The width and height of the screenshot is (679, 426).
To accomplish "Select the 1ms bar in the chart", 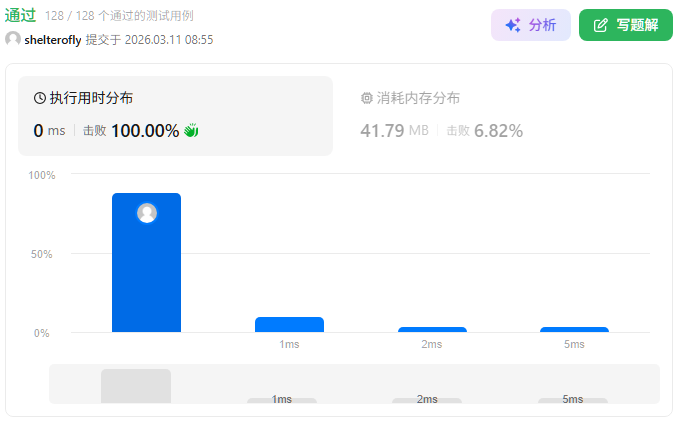I will pyautogui.click(x=289, y=324).
